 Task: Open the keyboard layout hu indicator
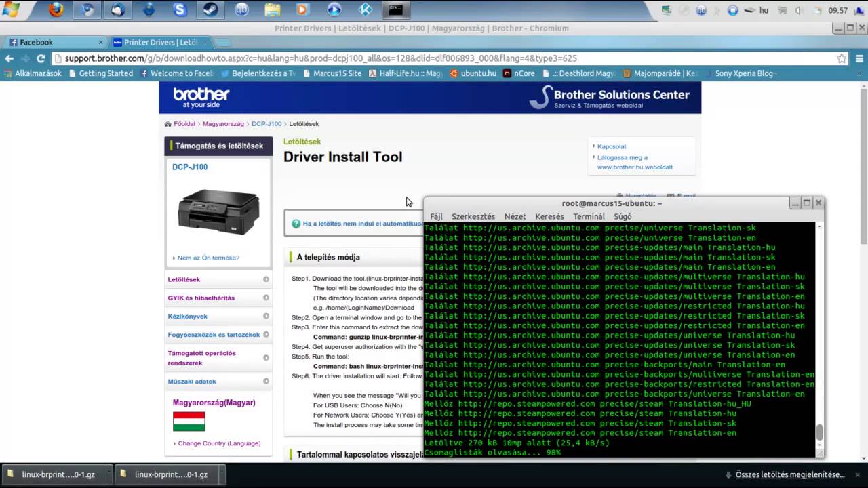coord(764,10)
